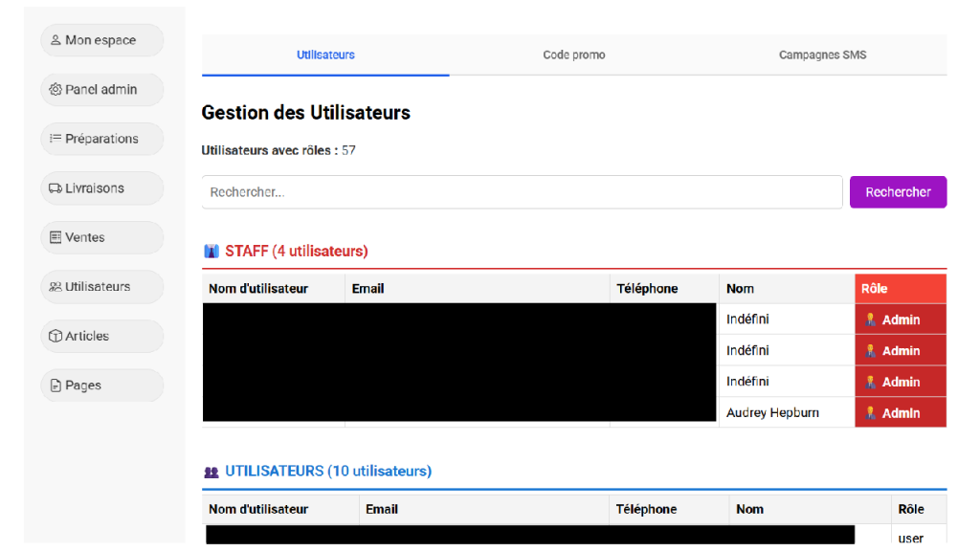Switch to the Code promo tab
The width and height of the screenshot is (980, 551).
coord(573,55)
